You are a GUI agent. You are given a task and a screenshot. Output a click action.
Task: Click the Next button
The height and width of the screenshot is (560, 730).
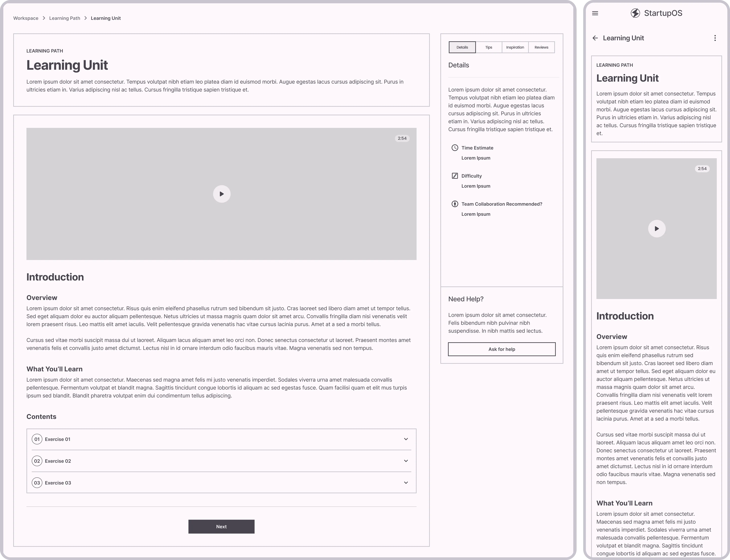221,526
